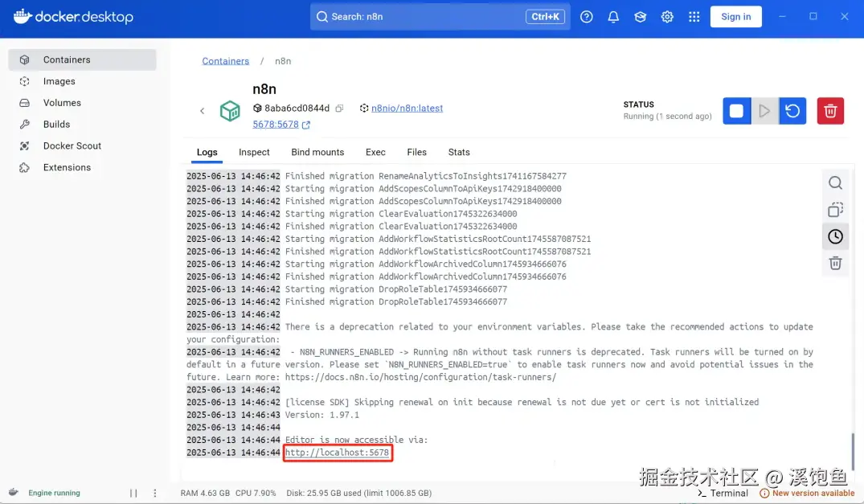
Task: Click the Version: 1.97.1 log line
Action: click(321, 414)
